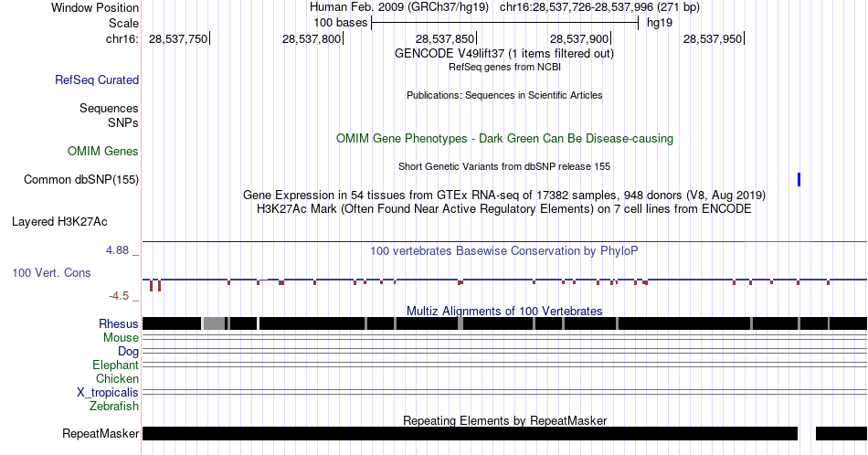Click the chr16:28,537,726-28,537,996 window position text
Viewport: 868px width, 455px height.
(x=599, y=7)
